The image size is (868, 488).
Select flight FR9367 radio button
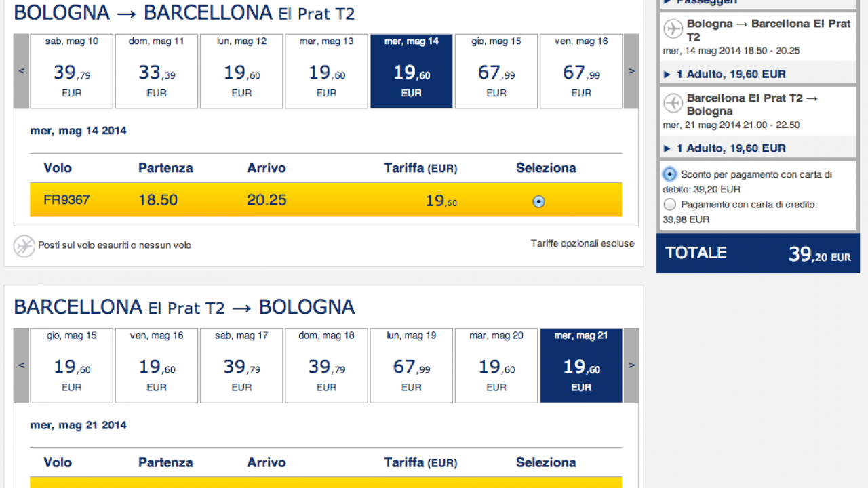tap(538, 201)
